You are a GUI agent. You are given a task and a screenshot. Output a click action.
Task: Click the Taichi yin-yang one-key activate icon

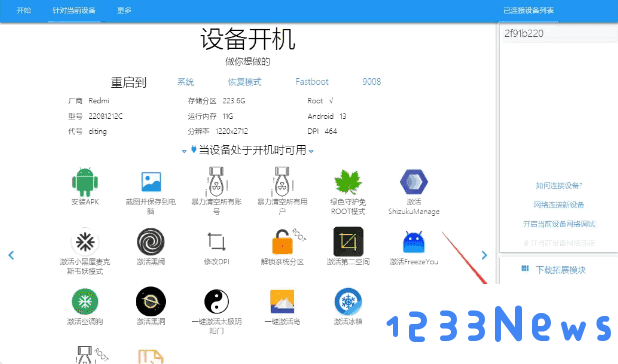(216, 302)
